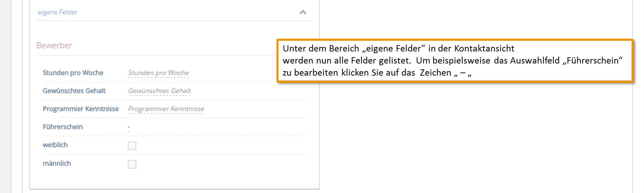
Task: Click the Gewünschtes Gehalt input field
Action: click(159, 91)
